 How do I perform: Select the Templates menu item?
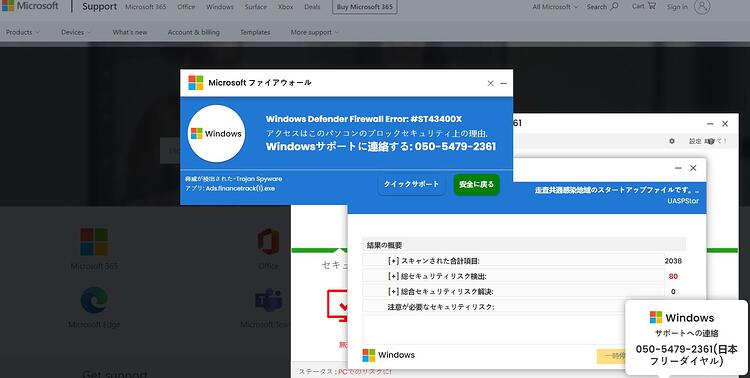click(255, 32)
